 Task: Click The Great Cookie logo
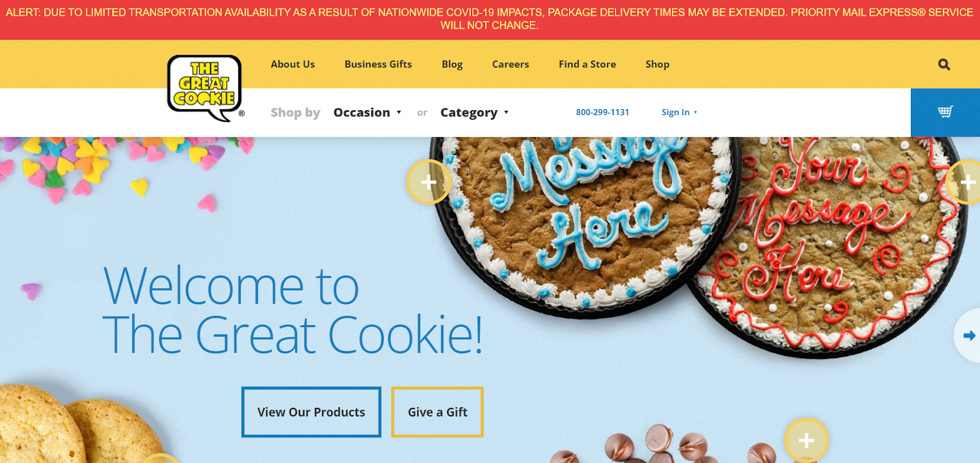[x=205, y=88]
